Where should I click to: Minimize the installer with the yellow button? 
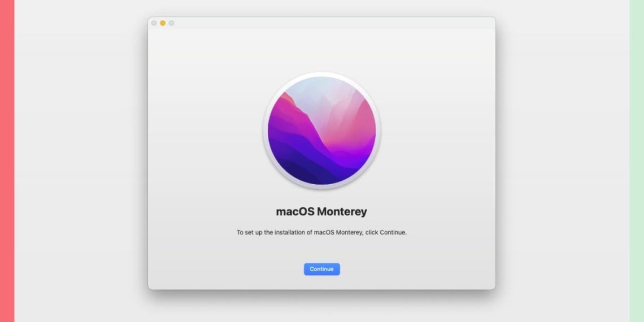[163, 23]
